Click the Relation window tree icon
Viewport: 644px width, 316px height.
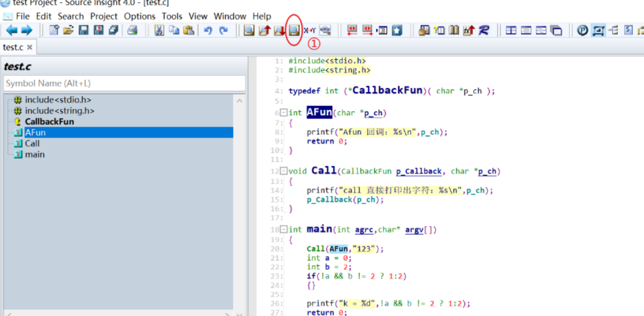click(614, 30)
